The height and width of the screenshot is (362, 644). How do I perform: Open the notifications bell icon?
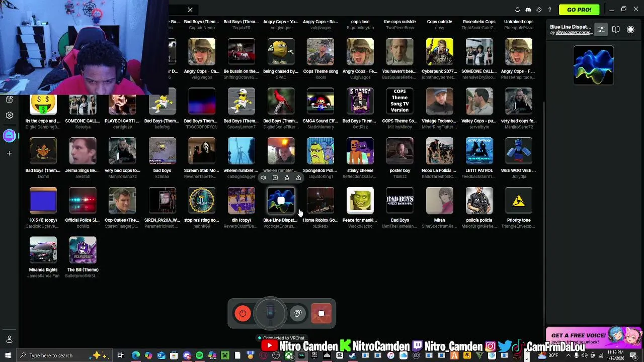(x=517, y=10)
